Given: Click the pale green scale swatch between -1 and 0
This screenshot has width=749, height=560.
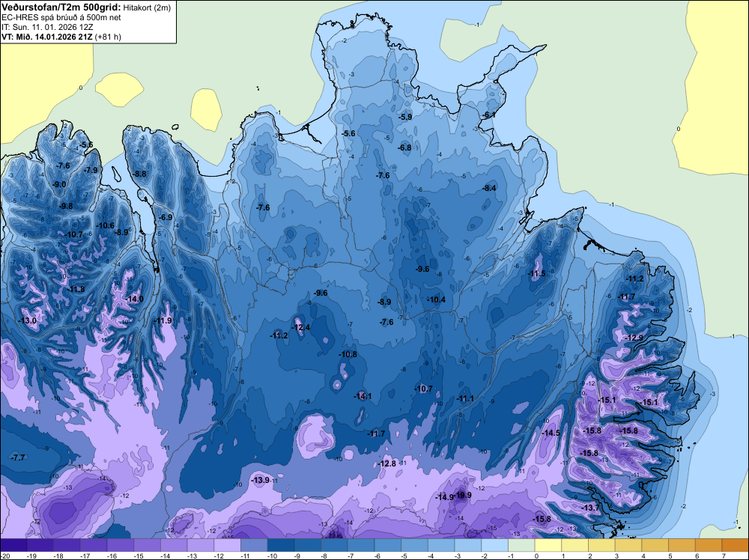Looking at the screenshot, I should coord(521,545).
